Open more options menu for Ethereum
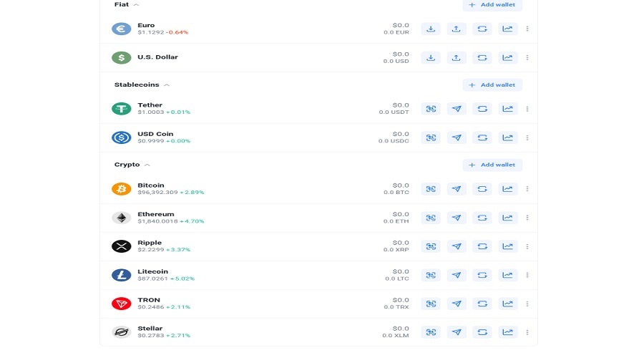 (527, 218)
